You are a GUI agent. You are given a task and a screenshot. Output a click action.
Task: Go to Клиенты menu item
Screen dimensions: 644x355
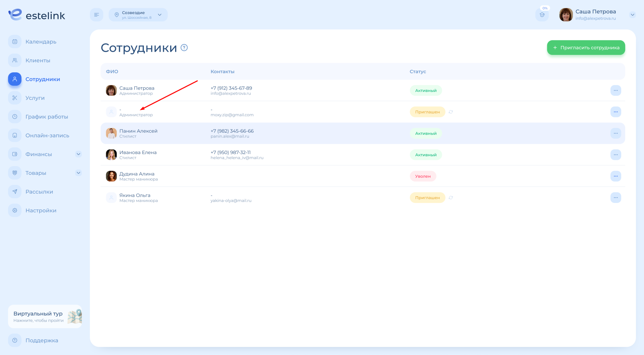pyautogui.click(x=38, y=60)
